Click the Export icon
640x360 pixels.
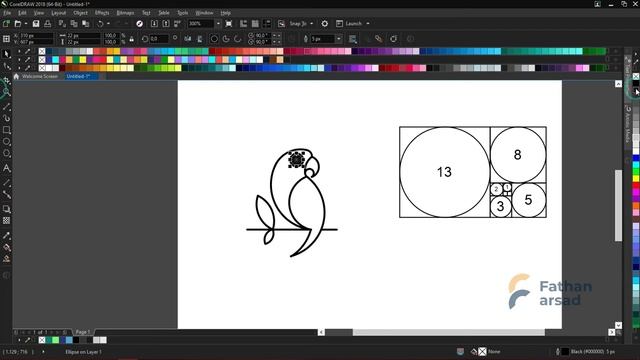[166, 24]
